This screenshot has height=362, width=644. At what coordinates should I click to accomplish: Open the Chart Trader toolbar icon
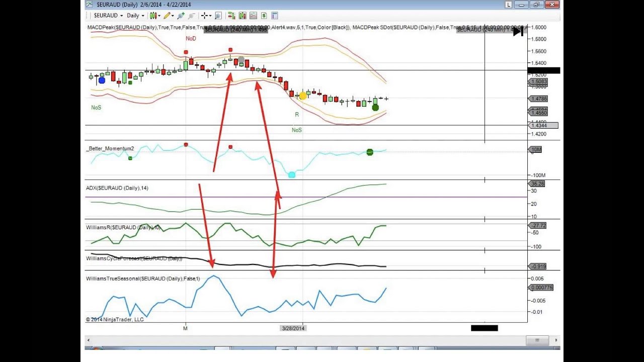[231, 16]
